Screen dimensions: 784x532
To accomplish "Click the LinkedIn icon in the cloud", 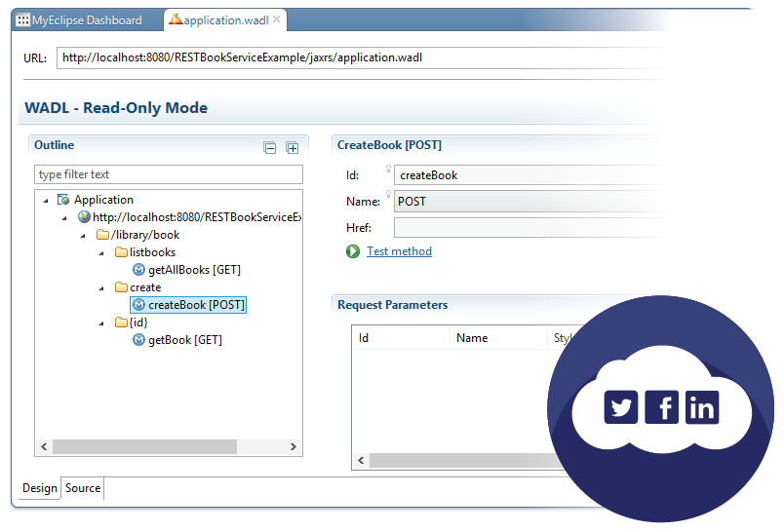I will (702, 407).
